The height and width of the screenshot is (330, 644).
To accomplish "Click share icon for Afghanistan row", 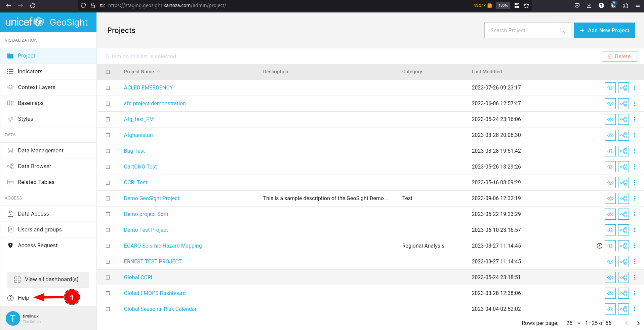I will point(623,135).
